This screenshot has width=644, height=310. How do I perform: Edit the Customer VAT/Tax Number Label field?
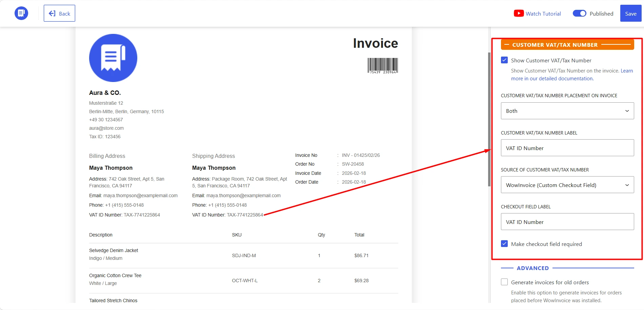(x=567, y=148)
